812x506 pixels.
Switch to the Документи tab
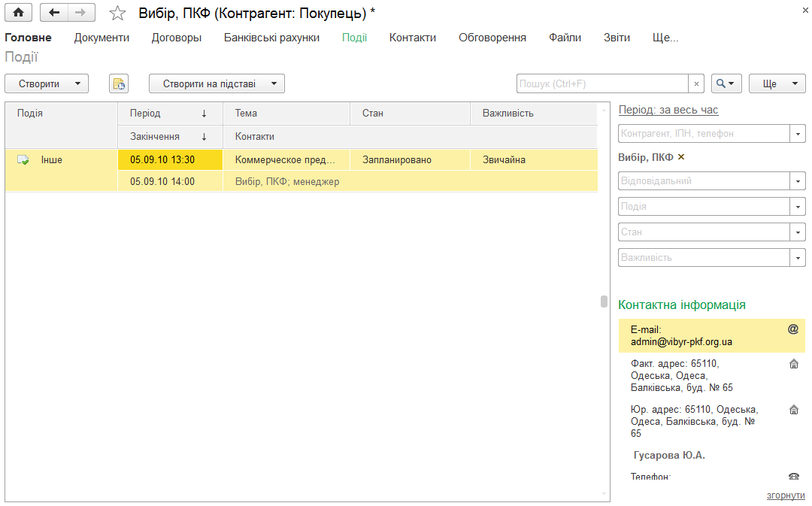click(101, 38)
